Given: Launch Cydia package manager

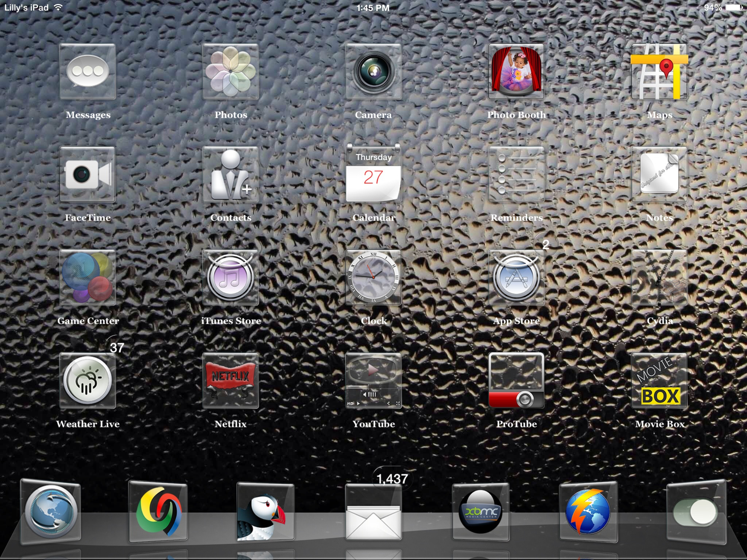Looking at the screenshot, I should [659, 277].
